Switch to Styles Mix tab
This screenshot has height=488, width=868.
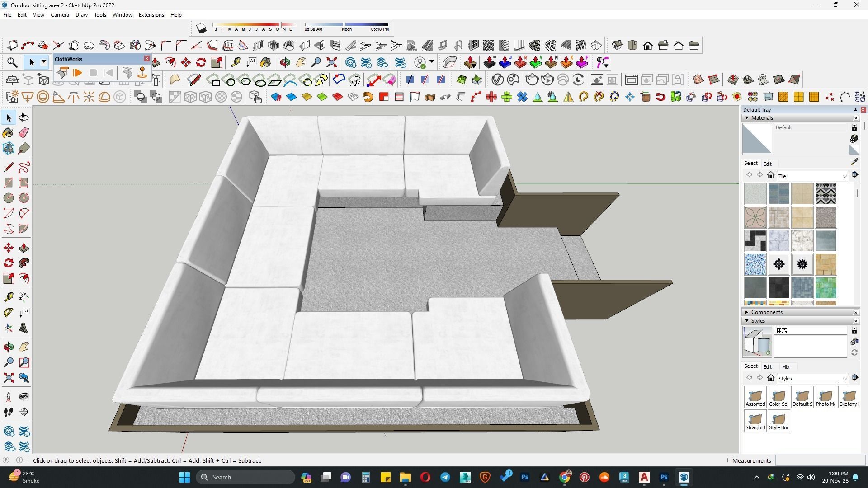coord(786,367)
